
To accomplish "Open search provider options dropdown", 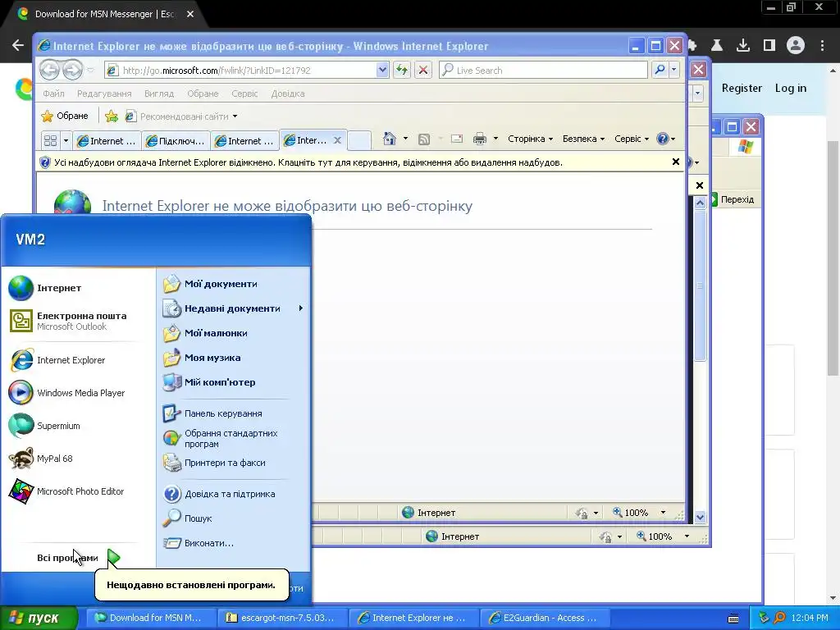I will pyautogui.click(x=674, y=71).
